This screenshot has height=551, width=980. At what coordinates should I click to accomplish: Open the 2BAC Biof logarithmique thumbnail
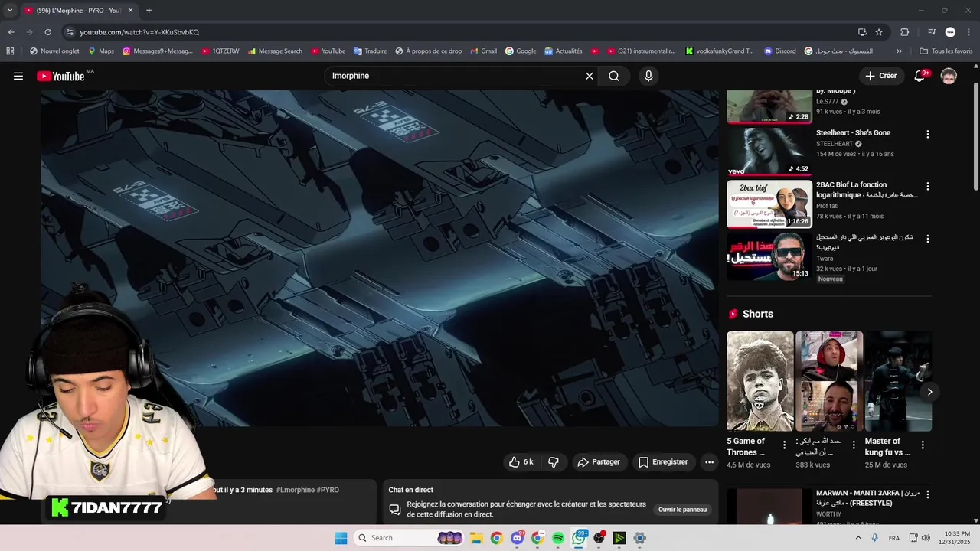pyautogui.click(x=769, y=204)
